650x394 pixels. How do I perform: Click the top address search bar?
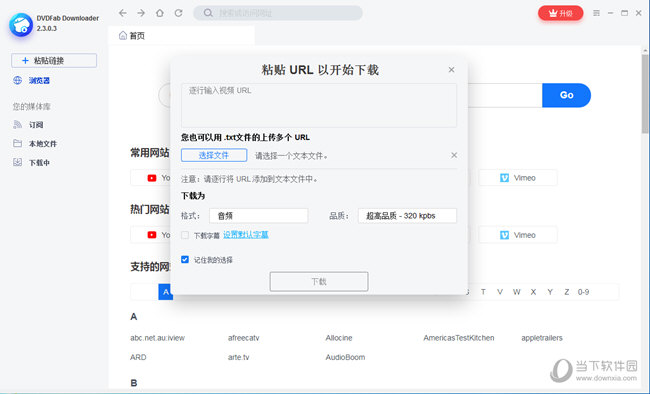[x=278, y=13]
